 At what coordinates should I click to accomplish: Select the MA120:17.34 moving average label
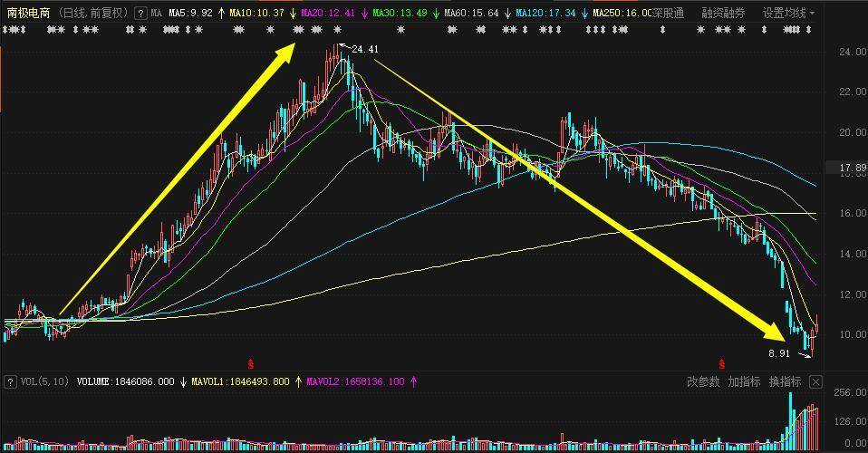(545, 13)
